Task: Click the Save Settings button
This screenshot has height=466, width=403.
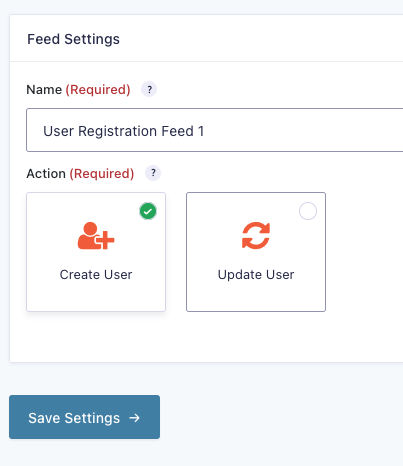Action: pyautogui.click(x=84, y=417)
